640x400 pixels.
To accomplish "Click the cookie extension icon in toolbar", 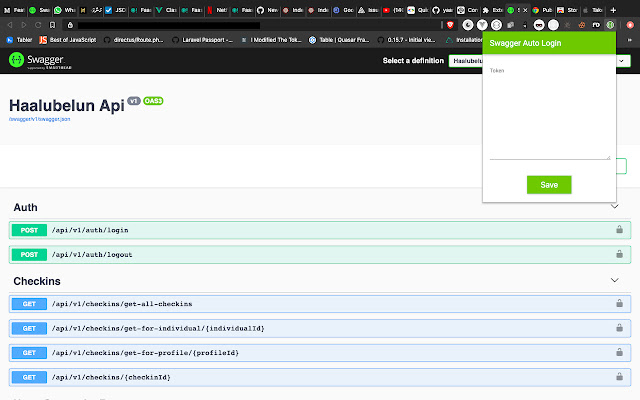I will coord(582,25).
